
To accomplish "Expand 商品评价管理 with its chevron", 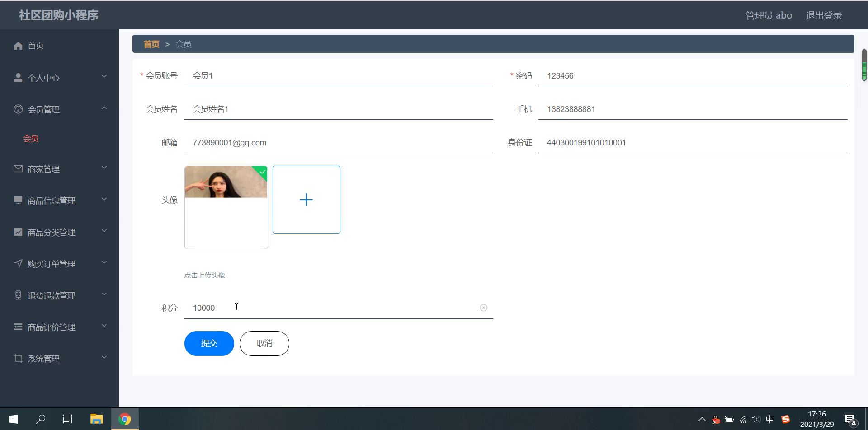I will click(104, 326).
